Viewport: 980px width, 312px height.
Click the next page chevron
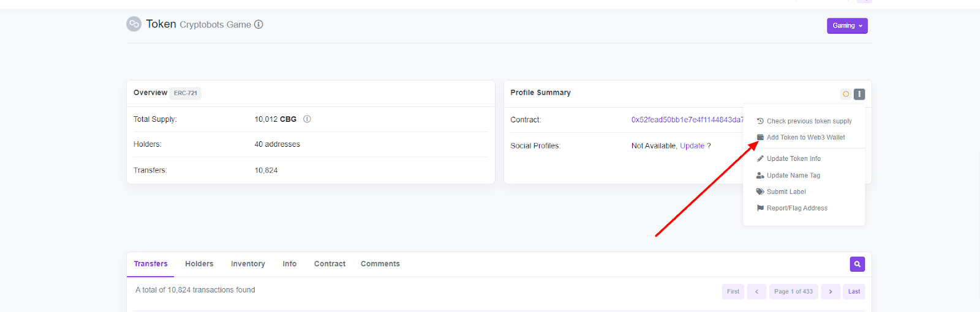pos(831,292)
